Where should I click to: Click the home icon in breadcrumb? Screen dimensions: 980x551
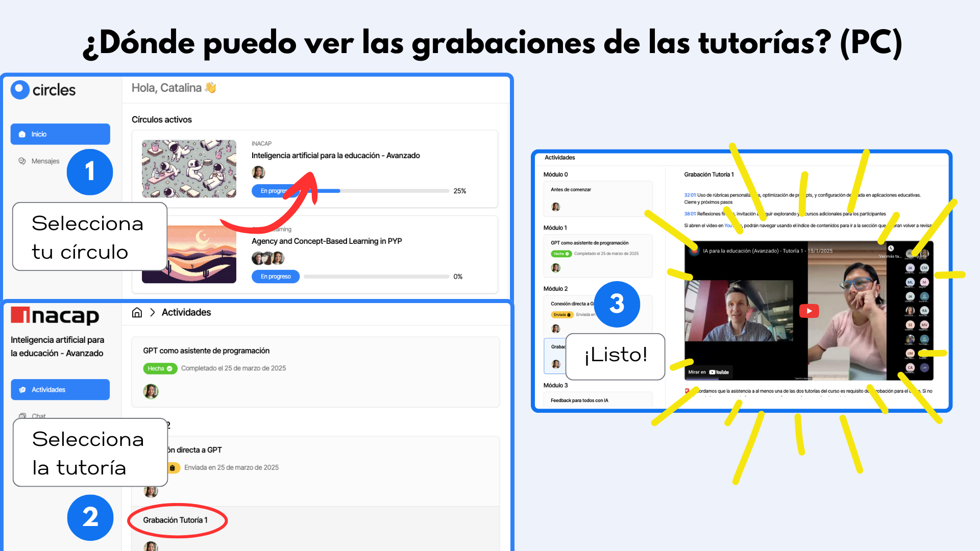(x=137, y=313)
